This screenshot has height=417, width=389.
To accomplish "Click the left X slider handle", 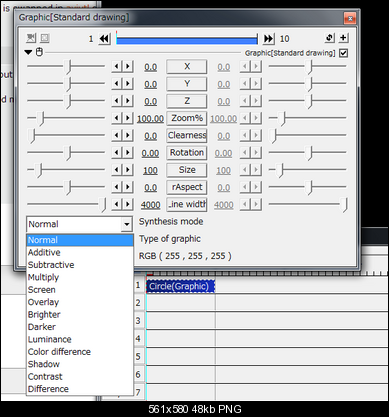I will [x=69, y=67].
